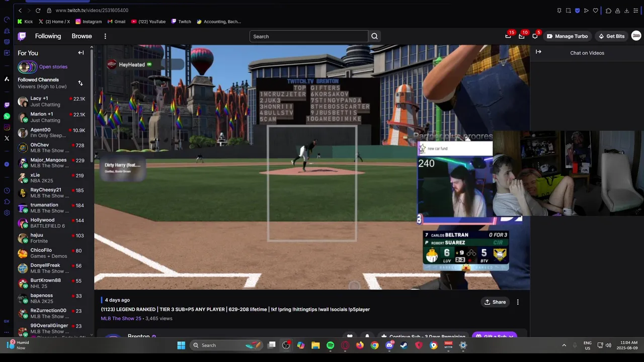This screenshot has width=644, height=362.
Task: Open notifications inbox with 10 badge
Action: pos(522,36)
